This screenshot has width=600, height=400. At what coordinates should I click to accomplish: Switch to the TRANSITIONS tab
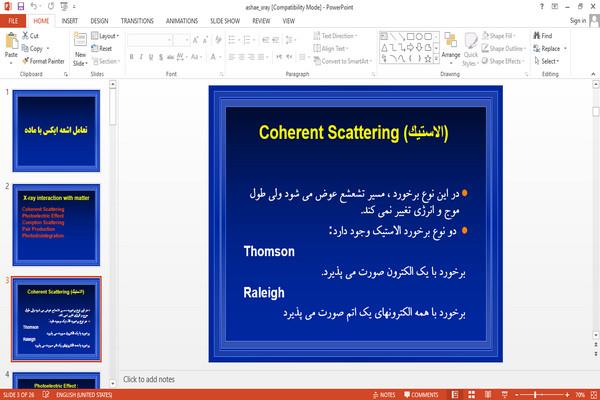point(137,21)
